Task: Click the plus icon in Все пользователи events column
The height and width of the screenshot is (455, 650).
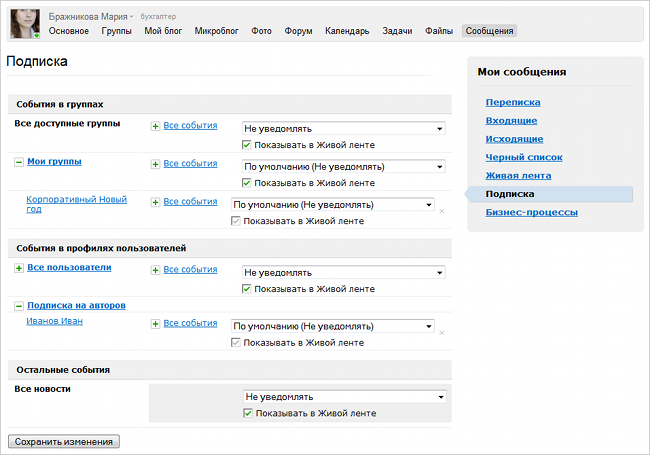Action: pos(155,270)
